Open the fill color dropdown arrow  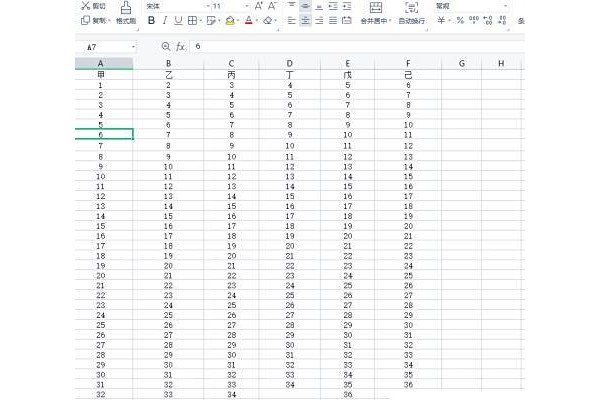click(x=238, y=21)
